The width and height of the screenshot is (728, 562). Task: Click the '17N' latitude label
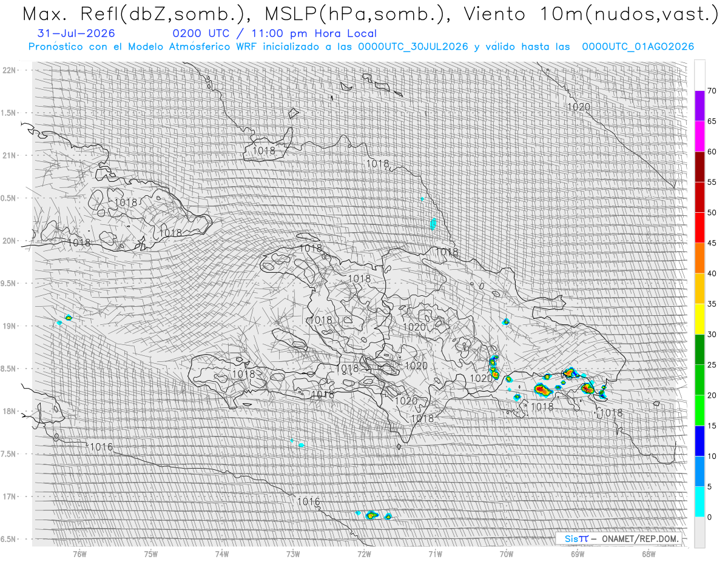point(10,497)
